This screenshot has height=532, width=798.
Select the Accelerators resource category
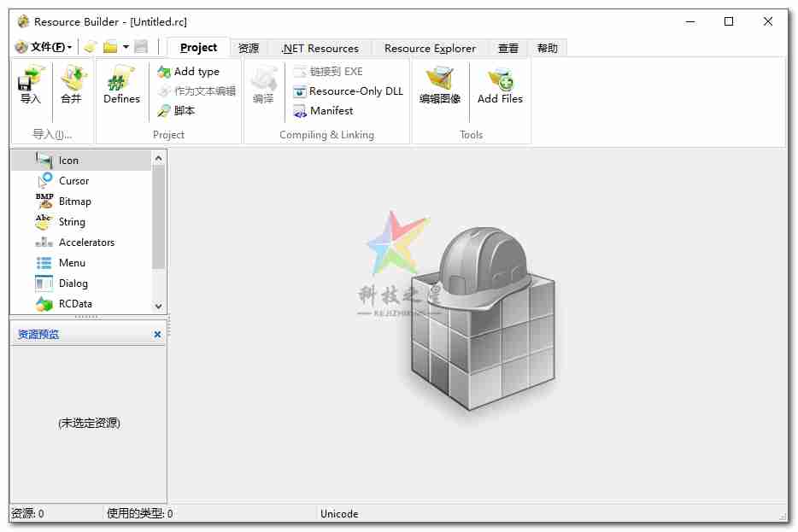click(86, 242)
